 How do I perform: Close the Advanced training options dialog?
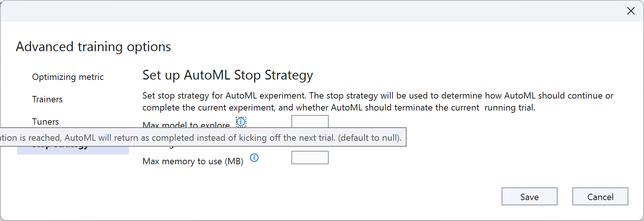tap(631, 11)
